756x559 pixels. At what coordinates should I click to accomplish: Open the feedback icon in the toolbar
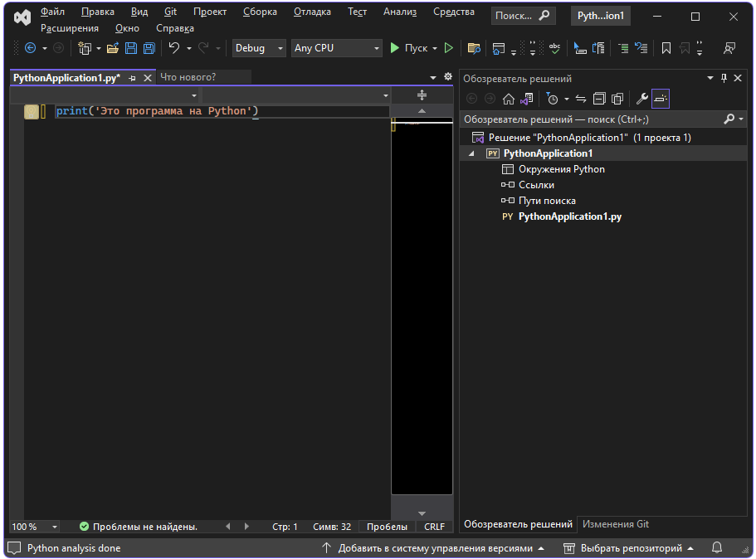click(729, 48)
